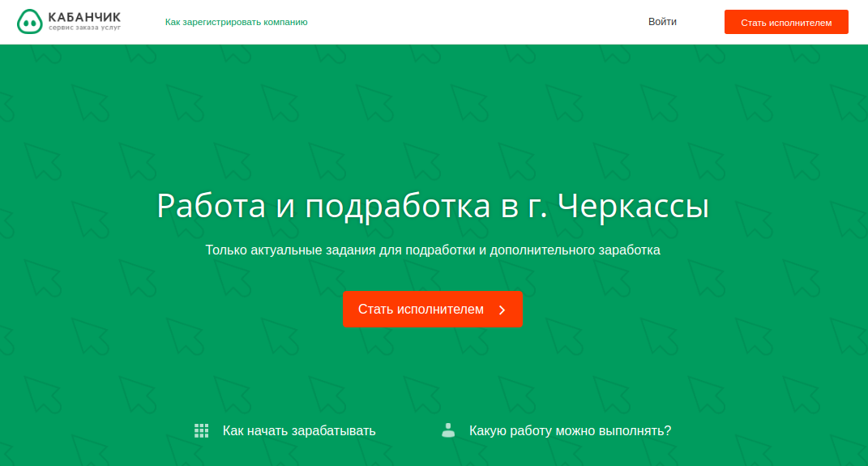Go to 'Как начать зарабатывать' section

[x=299, y=430]
